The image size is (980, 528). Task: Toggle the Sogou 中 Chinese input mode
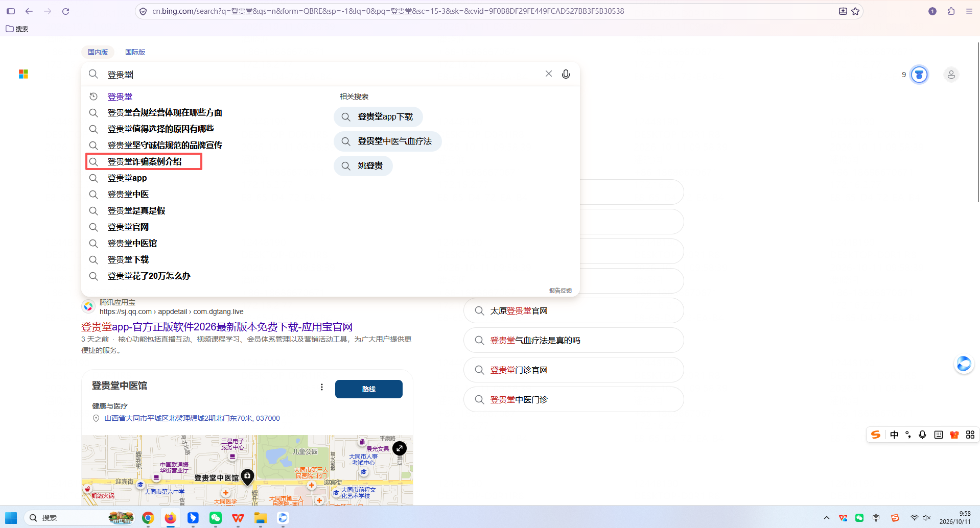point(894,435)
